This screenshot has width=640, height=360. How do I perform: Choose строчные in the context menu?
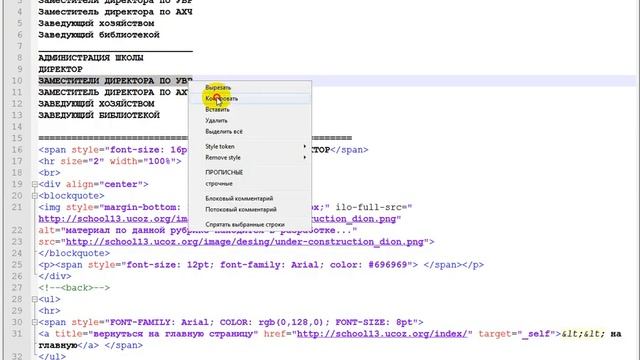pyautogui.click(x=219, y=184)
